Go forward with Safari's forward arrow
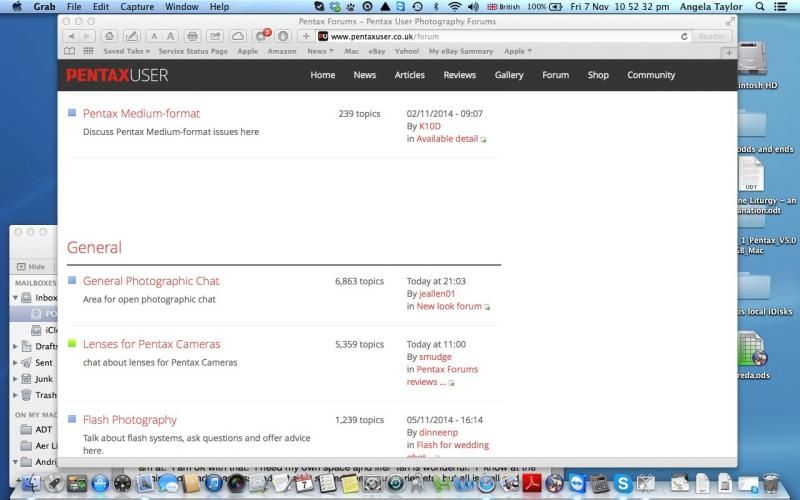Screen dimensions: 800x500 [x=87, y=36]
